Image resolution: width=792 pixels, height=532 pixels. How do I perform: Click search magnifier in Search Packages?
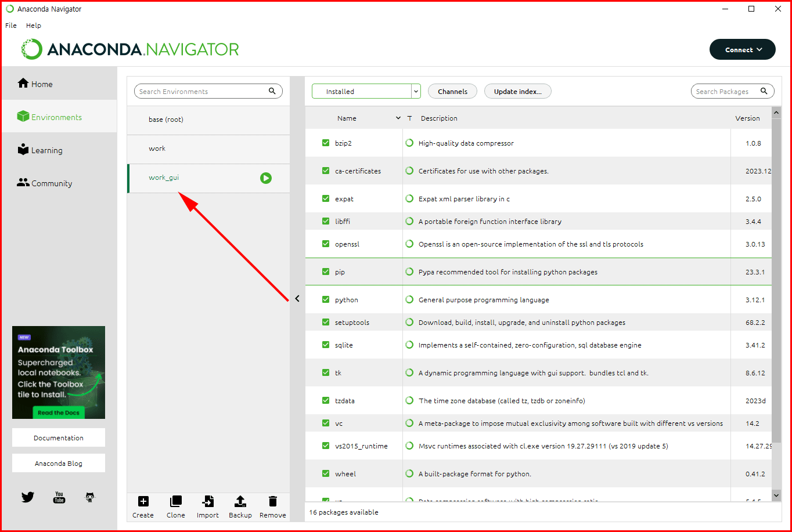[x=764, y=91]
